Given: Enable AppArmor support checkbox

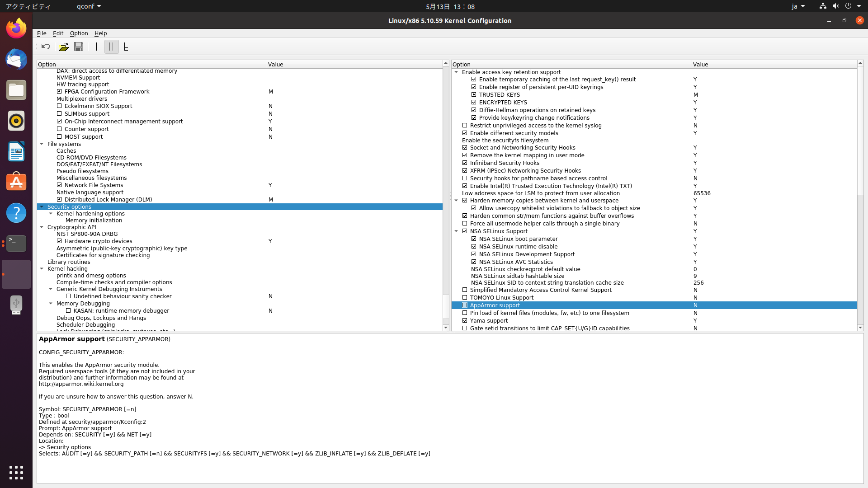Looking at the screenshot, I should [465, 305].
